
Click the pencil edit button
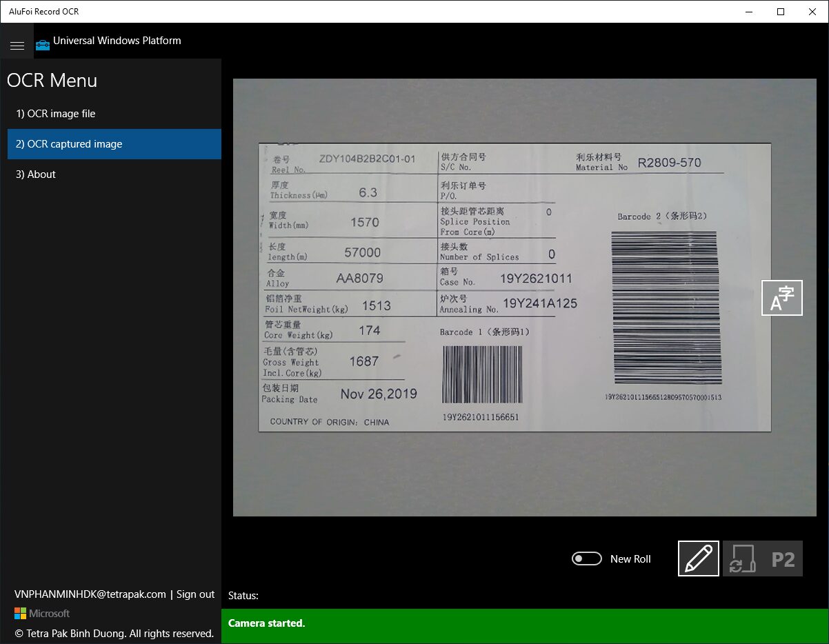699,559
